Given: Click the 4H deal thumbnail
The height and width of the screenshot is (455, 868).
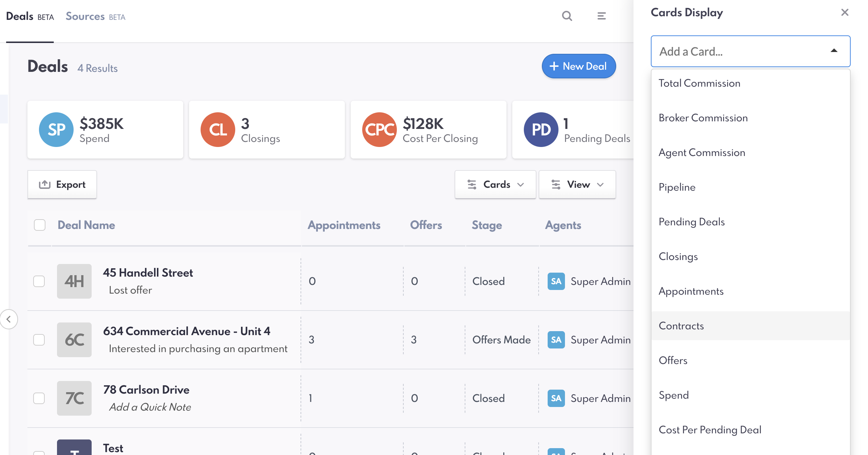Looking at the screenshot, I should pos(74,281).
